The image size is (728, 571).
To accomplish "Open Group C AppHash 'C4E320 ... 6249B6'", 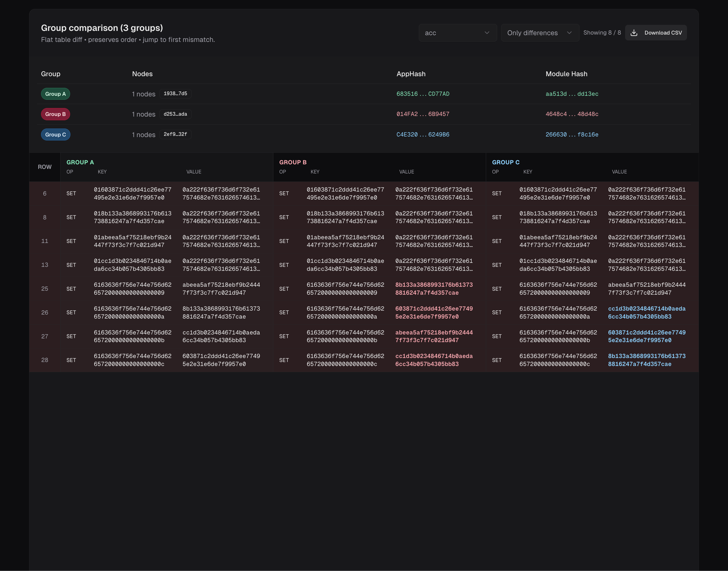I will tap(423, 134).
